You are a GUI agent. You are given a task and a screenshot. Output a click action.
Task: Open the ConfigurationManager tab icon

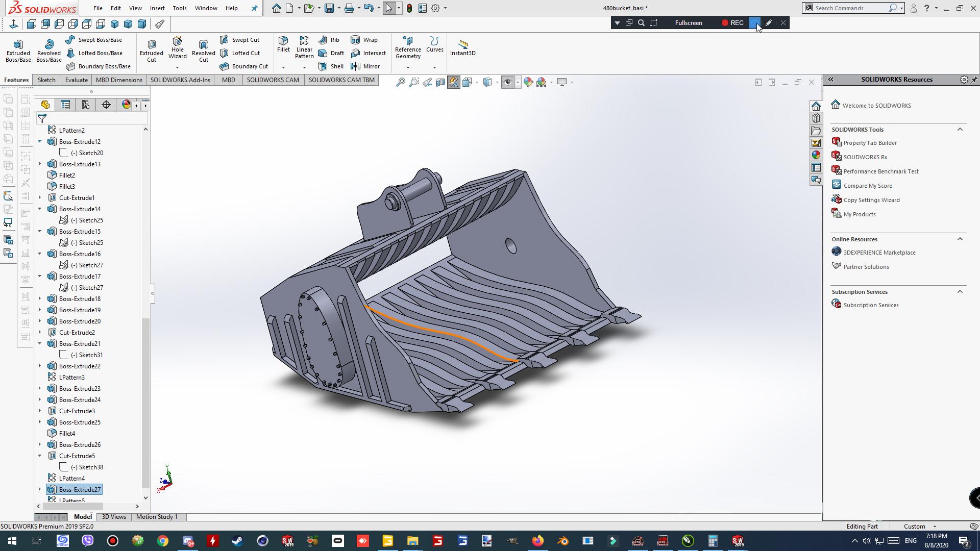[x=86, y=105]
